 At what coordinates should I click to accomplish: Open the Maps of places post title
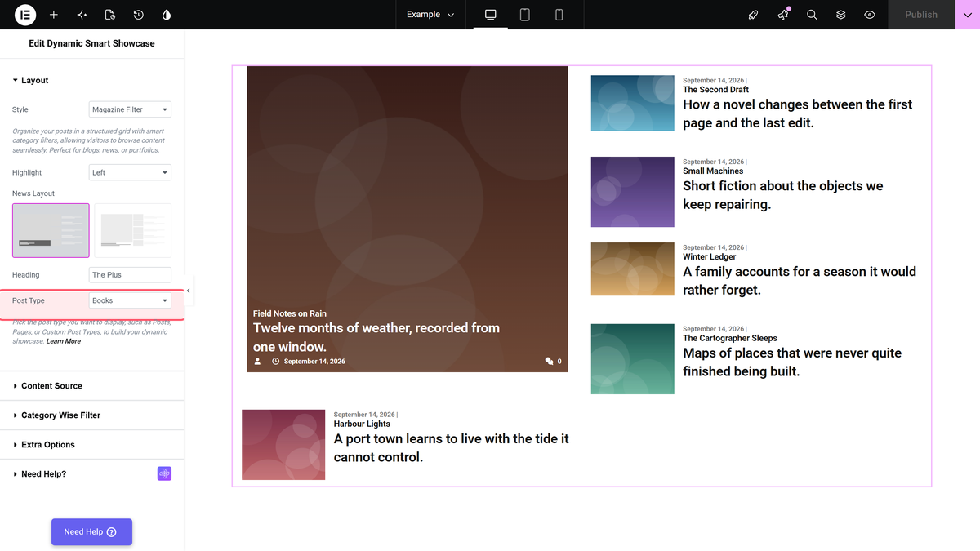[792, 362]
